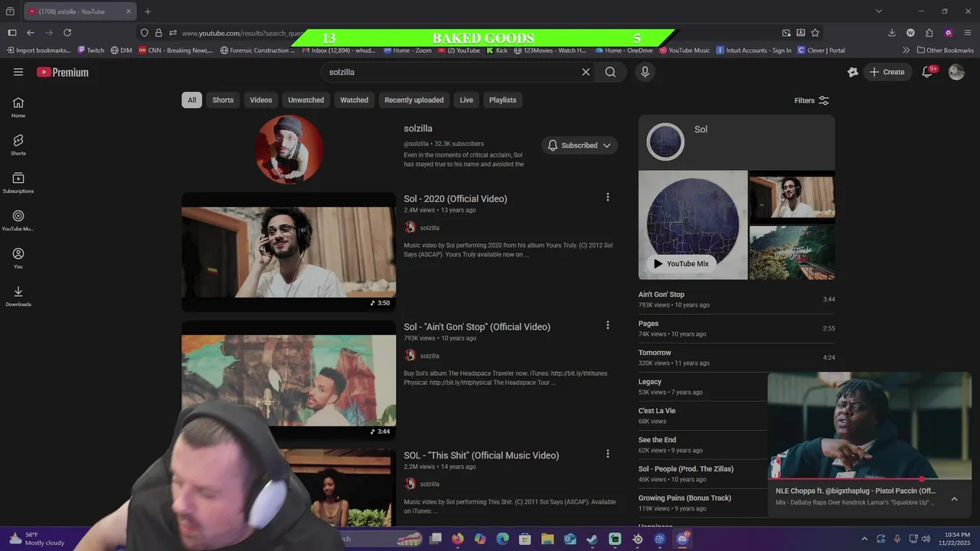
Task: Open the NLE Choppa miniplayer video
Action: click(870, 425)
